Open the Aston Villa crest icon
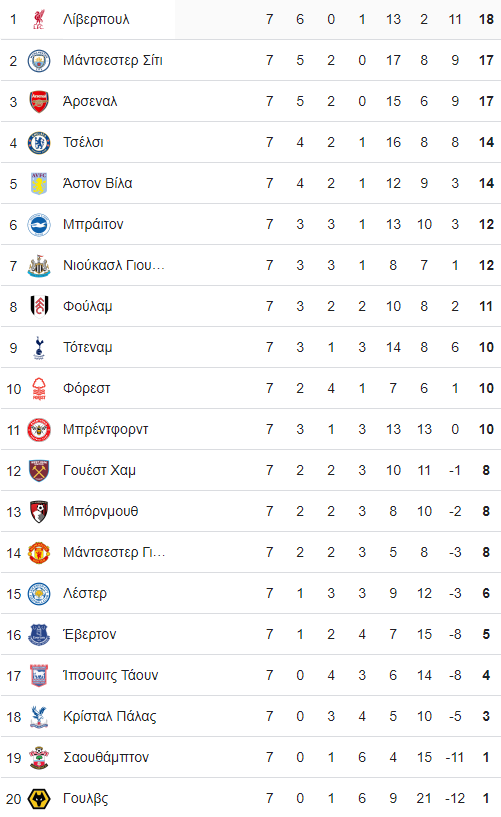This screenshot has height=817, width=501. pyautogui.click(x=39, y=184)
